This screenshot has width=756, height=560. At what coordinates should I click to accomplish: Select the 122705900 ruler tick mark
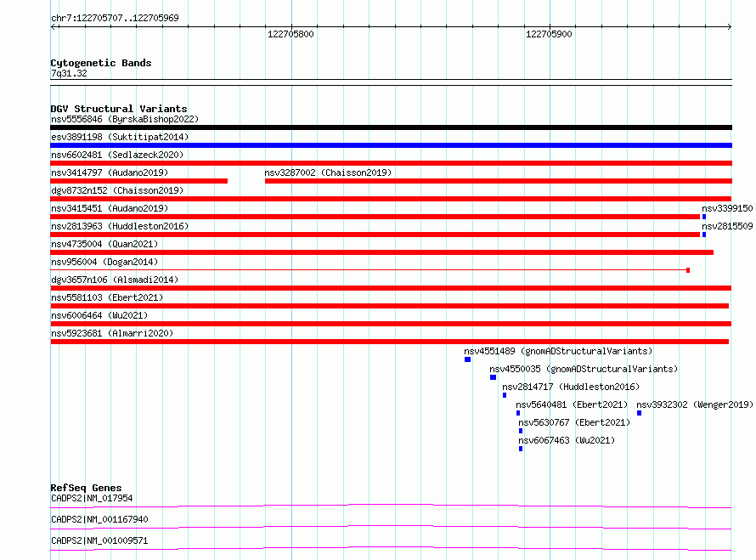coord(550,26)
